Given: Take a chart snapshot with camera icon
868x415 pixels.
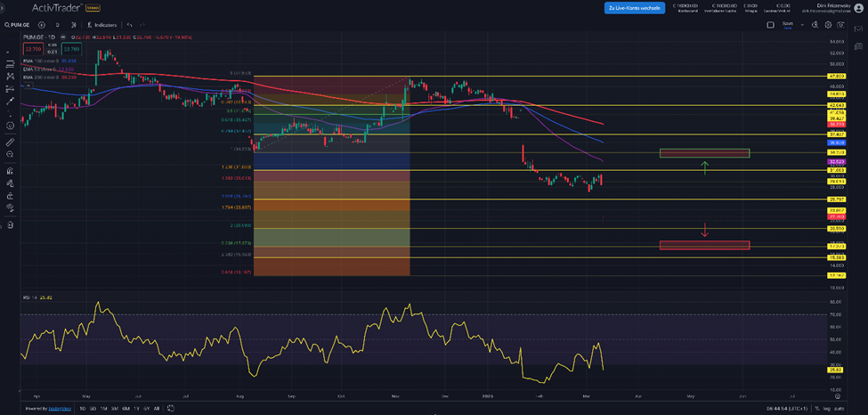Looking at the screenshot, I should (x=840, y=25).
